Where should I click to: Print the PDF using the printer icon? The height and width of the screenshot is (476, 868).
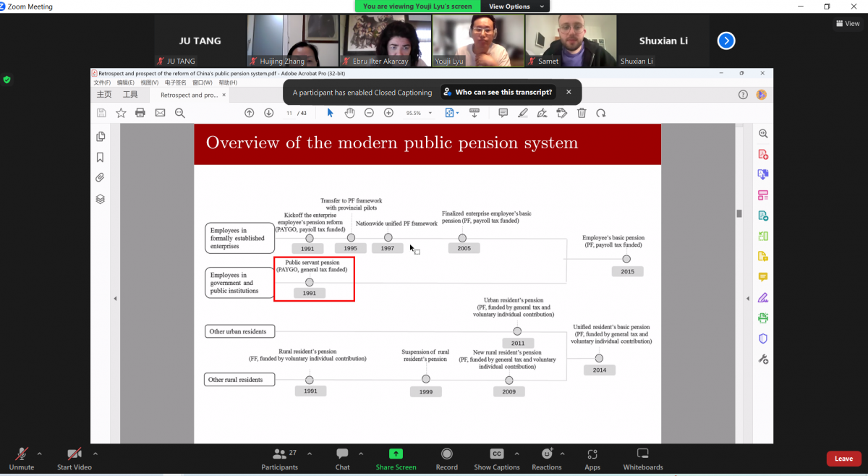click(x=140, y=113)
